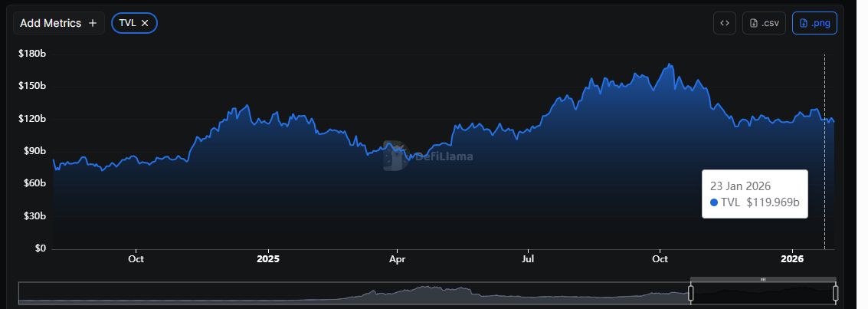Grab the left range selector handle
The image size is (868, 309).
point(690,293)
